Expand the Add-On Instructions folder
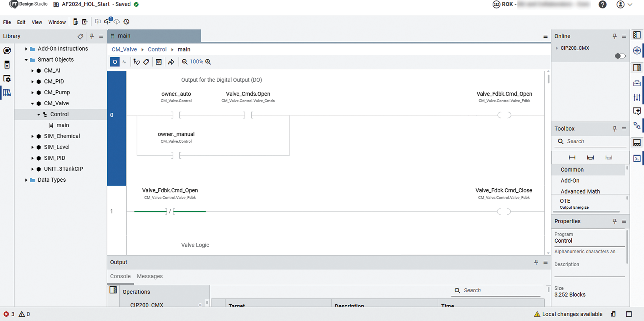This screenshot has height=321, width=644. (x=26, y=49)
